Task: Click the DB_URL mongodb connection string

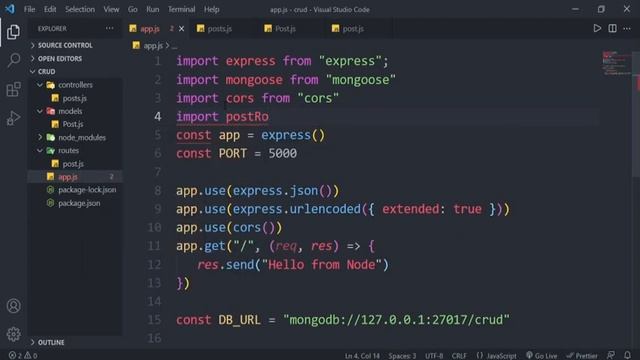Action: click(x=396, y=320)
